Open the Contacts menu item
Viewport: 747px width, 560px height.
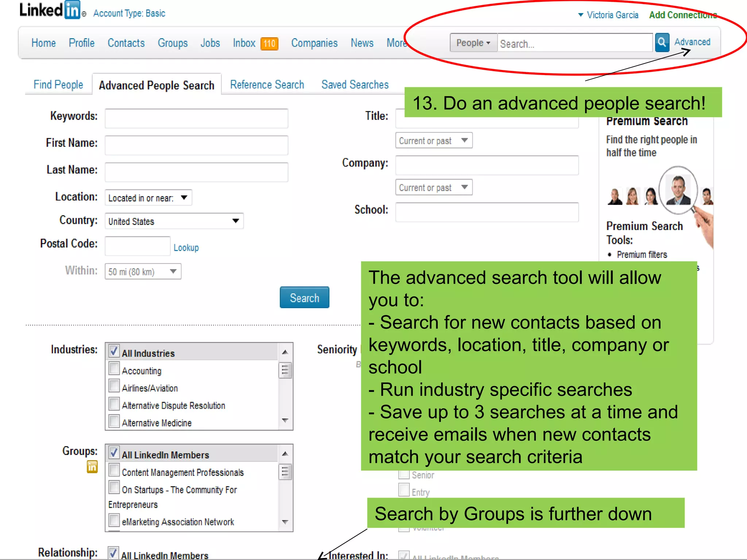(x=126, y=43)
